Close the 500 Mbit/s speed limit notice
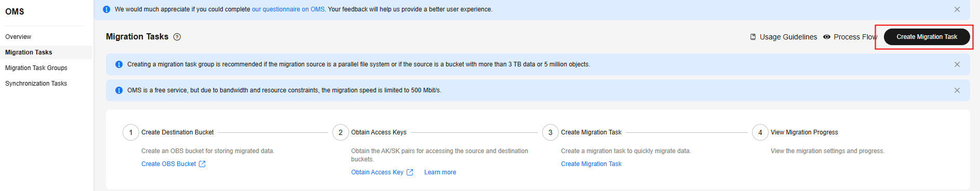980x191 pixels. 957,90
